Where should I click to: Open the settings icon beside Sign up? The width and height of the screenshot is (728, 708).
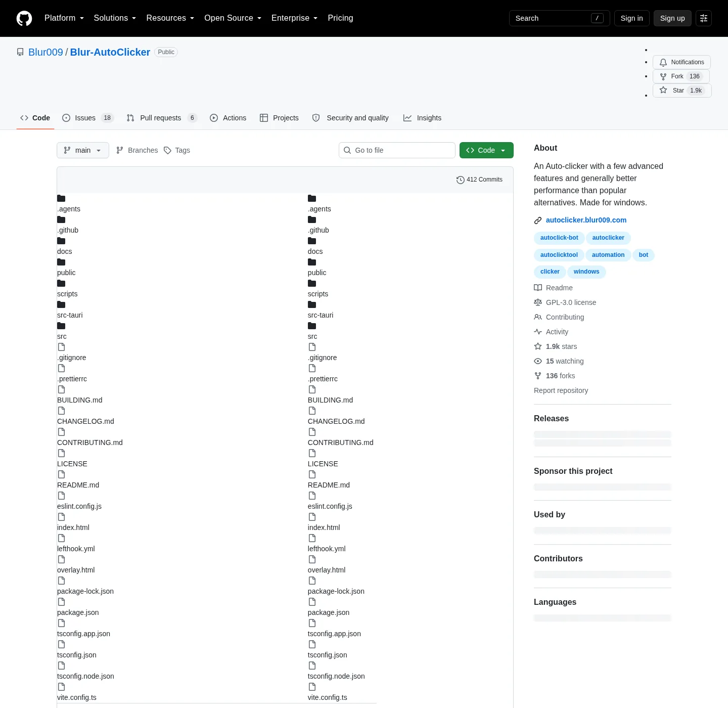tap(704, 18)
